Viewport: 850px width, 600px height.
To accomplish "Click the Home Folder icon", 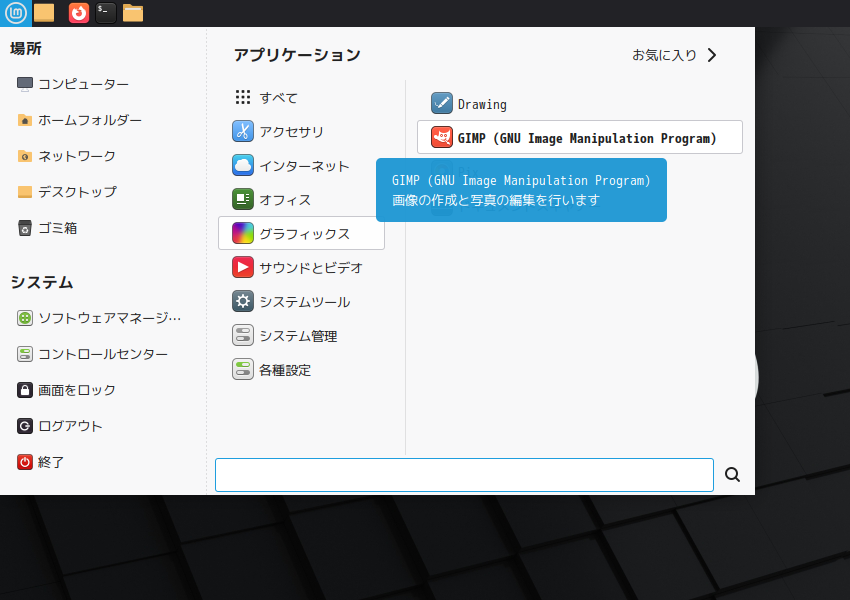I will tap(24, 120).
